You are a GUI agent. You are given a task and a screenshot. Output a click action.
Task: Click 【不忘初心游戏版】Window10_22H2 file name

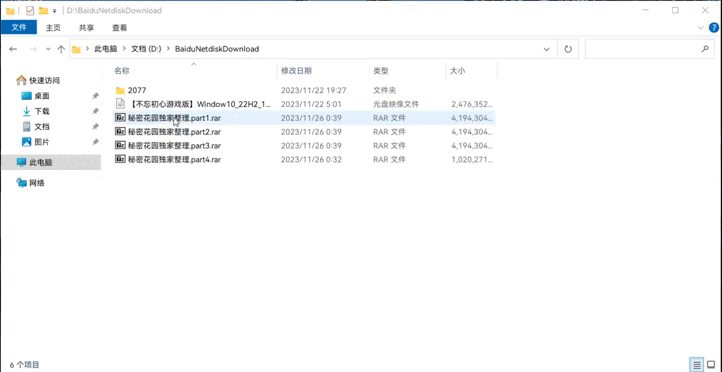(199, 104)
